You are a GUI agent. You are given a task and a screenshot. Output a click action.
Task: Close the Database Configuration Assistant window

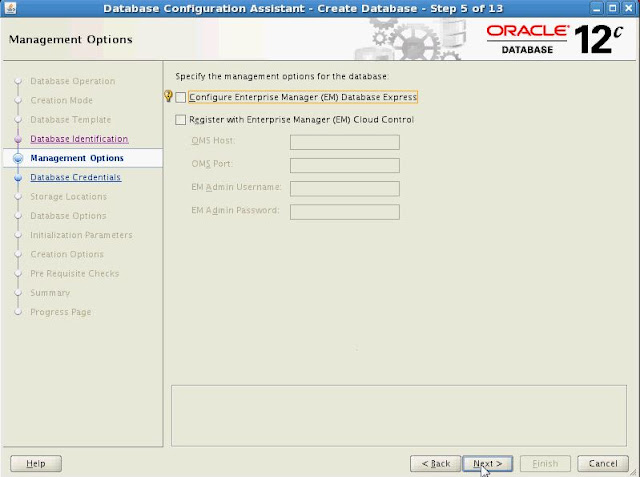pos(629,8)
